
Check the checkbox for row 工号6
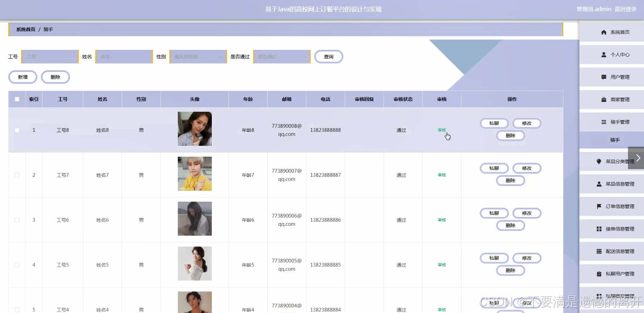click(17, 220)
